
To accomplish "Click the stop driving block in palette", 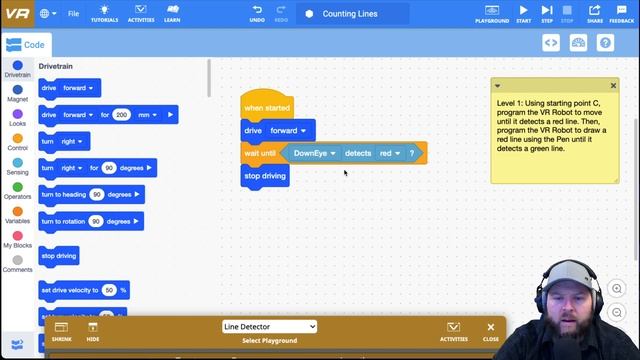I will point(59,256).
